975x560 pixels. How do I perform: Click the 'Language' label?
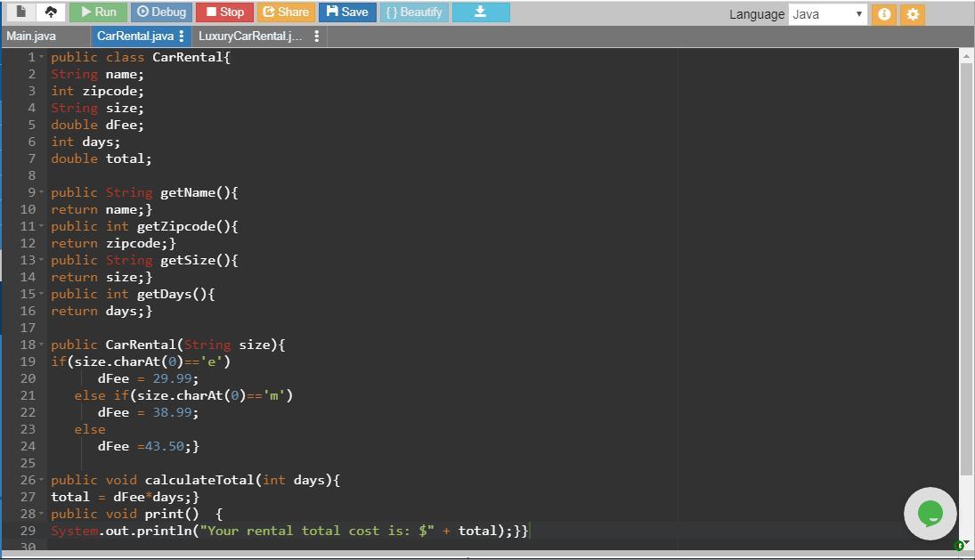point(757,15)
